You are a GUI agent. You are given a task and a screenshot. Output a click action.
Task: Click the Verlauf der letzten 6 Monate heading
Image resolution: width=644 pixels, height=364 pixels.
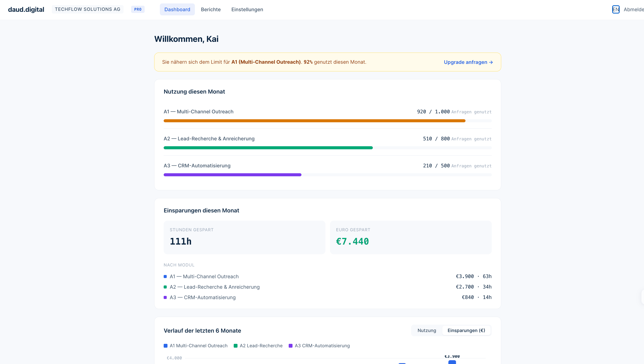[202, 331]
